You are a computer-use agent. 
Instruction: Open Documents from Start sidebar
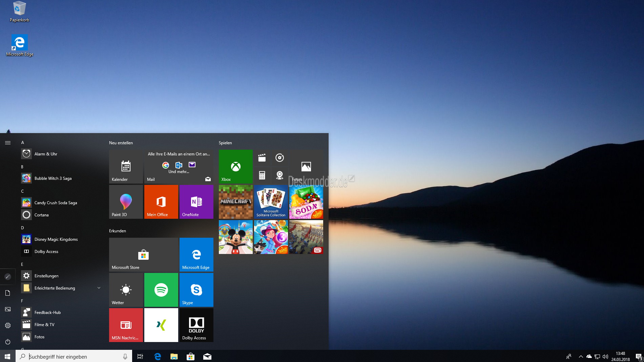pyautogui.click(x=8, y=293)
